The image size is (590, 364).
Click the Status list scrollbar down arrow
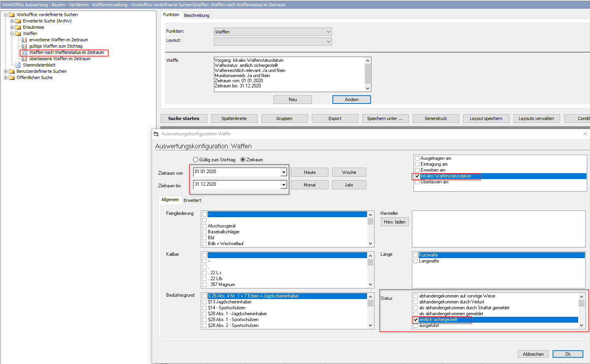[581, 325]
